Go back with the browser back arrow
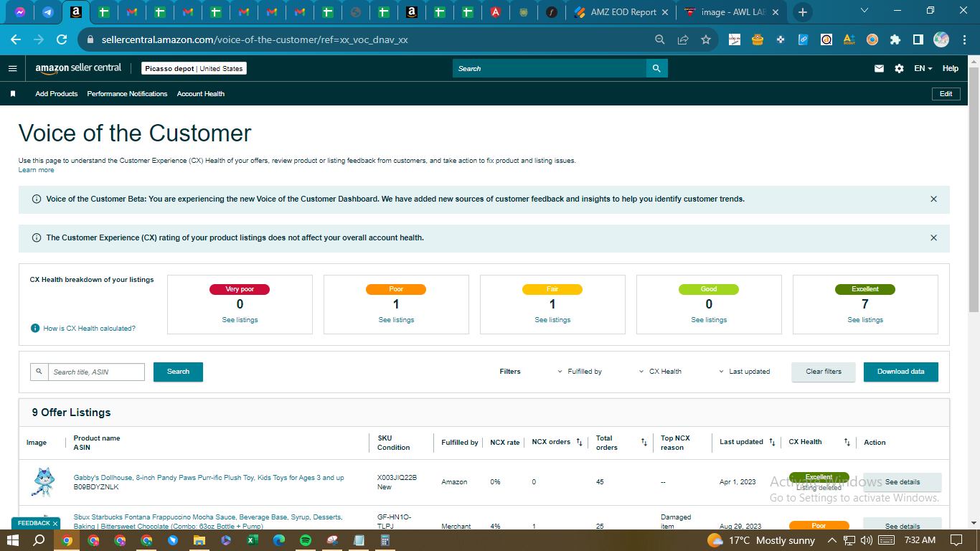The width and height of the screenshot is (980, 551). coord(16,39)
